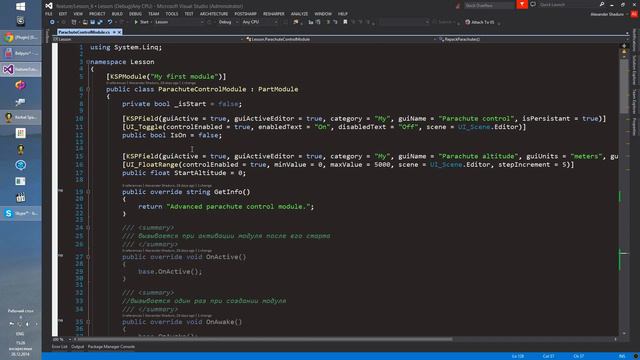
Task: Open the Output panel tab
Action: pyautogui.click(x=77, y=347)
